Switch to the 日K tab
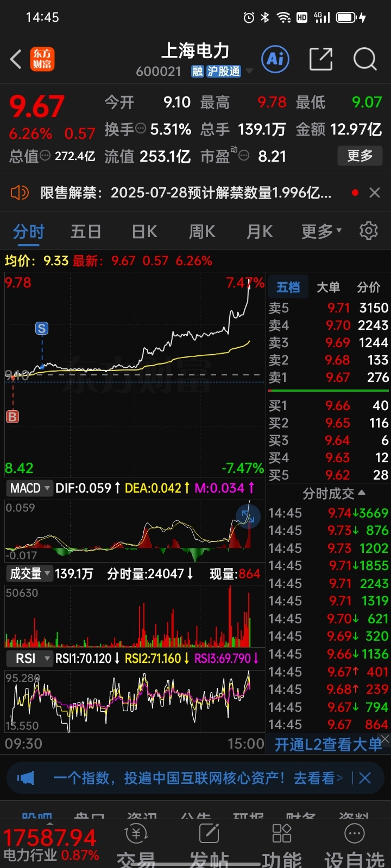The height and width of the screenshot is (868, 391). coord(144,232)
